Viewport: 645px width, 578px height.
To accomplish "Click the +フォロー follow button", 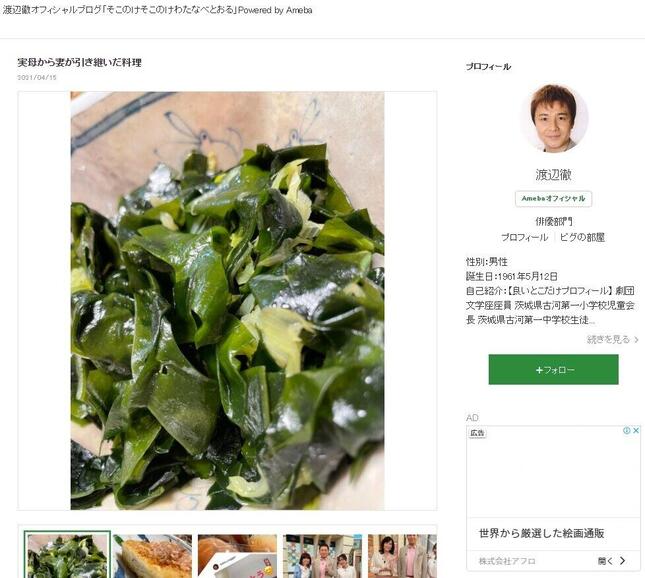I will (553, 370).
